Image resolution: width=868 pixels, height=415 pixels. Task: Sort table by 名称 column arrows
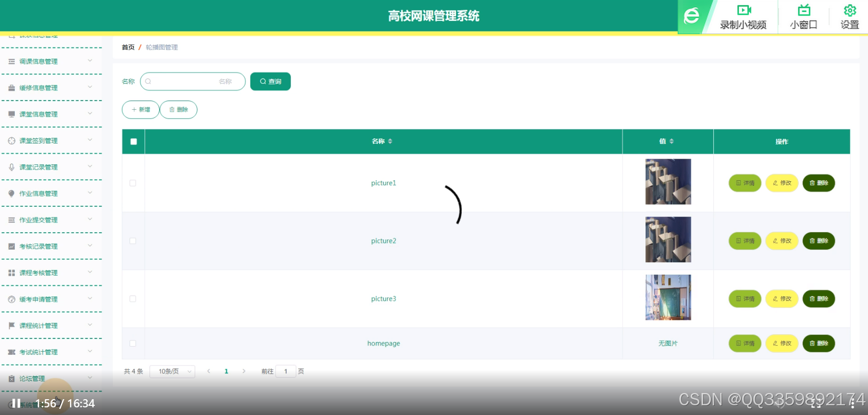pos(390,141)
